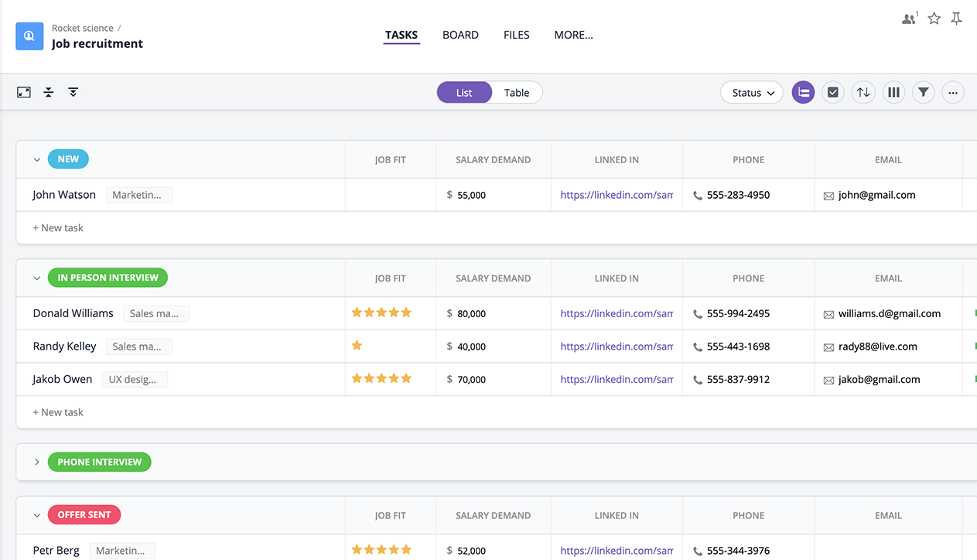Open the project members icon

(x=910, y=19)
